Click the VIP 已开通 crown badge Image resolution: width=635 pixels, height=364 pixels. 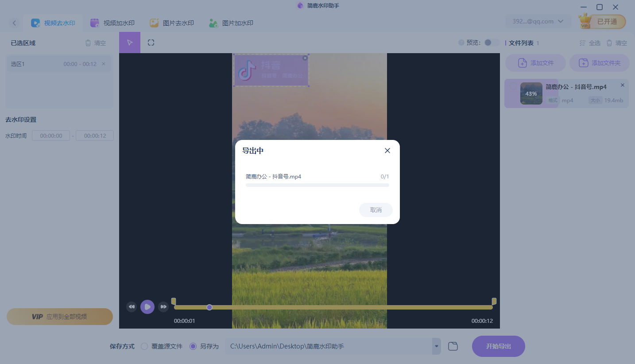pos(601,21)
